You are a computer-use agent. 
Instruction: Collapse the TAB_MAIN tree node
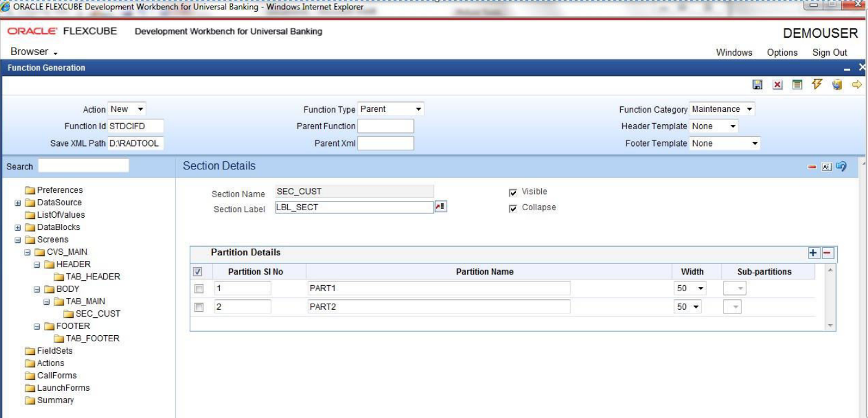coord(47,302)
